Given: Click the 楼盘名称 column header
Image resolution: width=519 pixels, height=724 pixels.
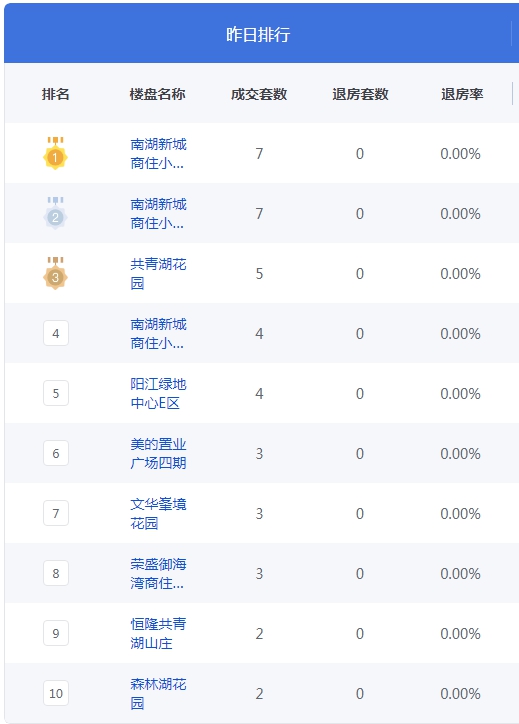Looking at the screenshot, I should pyautogui.click(x=157, y=94).
